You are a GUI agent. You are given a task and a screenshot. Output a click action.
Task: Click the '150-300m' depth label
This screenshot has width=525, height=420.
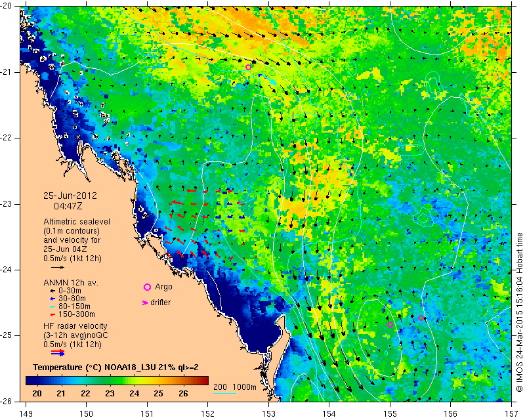point(76,314)
